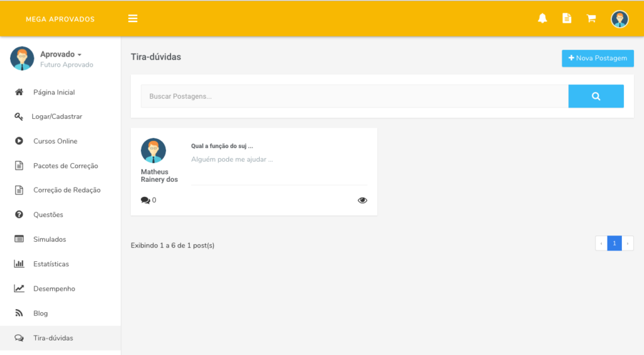Open post titled 'Qual a função do suj ...'

pos(222,146)
